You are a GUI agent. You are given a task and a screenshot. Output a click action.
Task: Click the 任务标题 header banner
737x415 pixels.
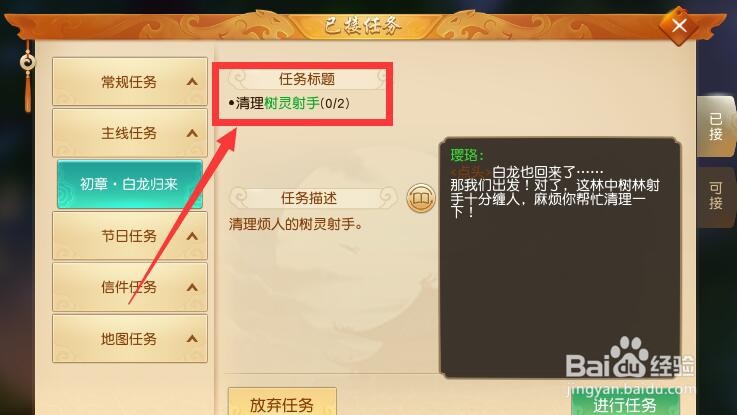(307, 79)
